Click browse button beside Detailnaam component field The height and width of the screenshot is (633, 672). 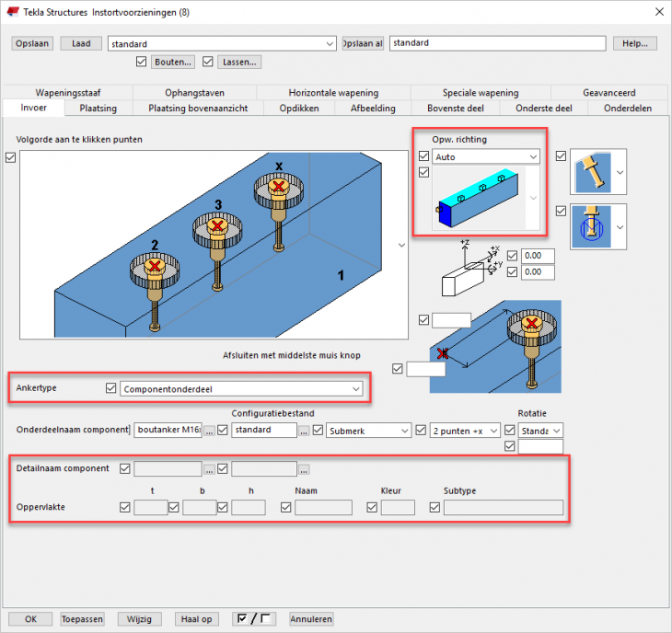click(x=210, y=469)
